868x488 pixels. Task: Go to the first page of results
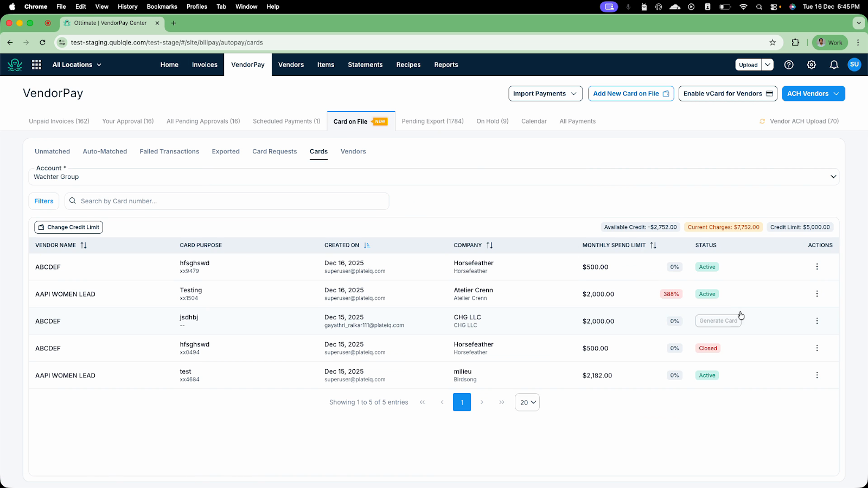(422, 402)
